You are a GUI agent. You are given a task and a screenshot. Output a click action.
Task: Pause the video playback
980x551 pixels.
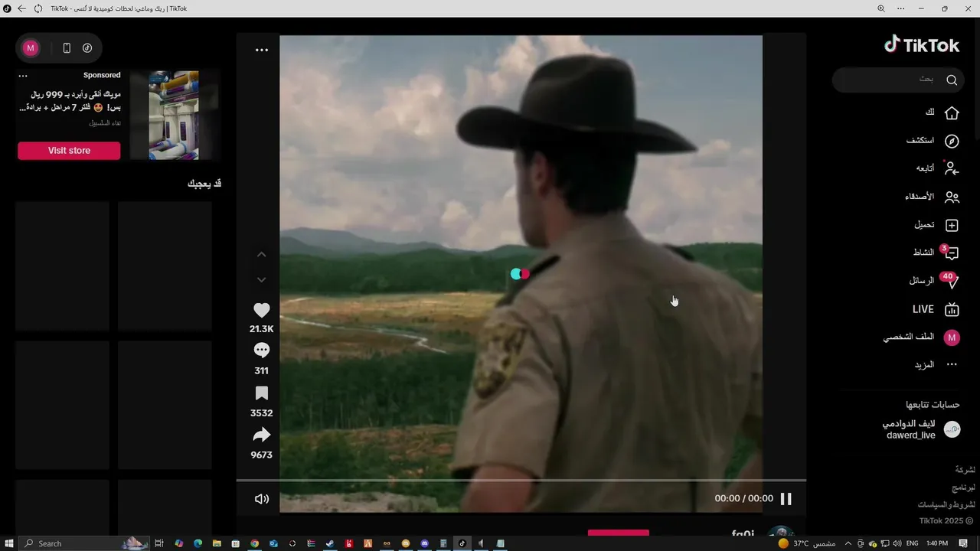click(786, 499)
